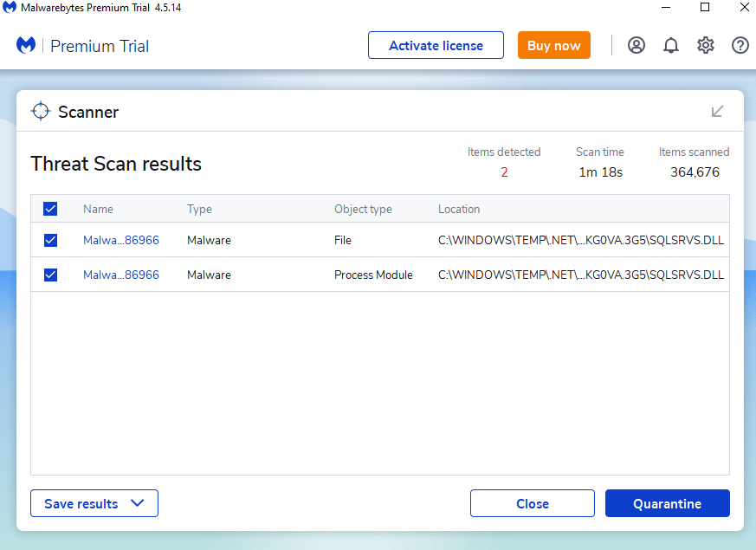
Task: Click location path in Process Module row
Action: tap(581, 275)
